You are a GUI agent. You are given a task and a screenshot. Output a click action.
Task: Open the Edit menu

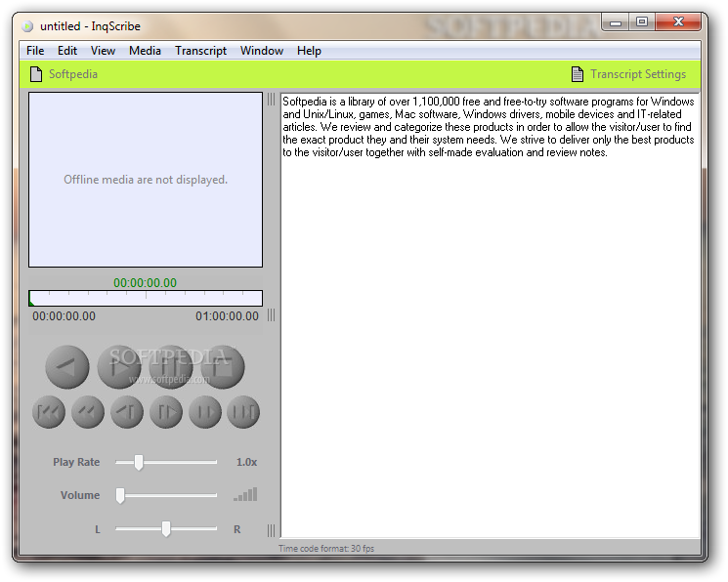coord(67,51)
